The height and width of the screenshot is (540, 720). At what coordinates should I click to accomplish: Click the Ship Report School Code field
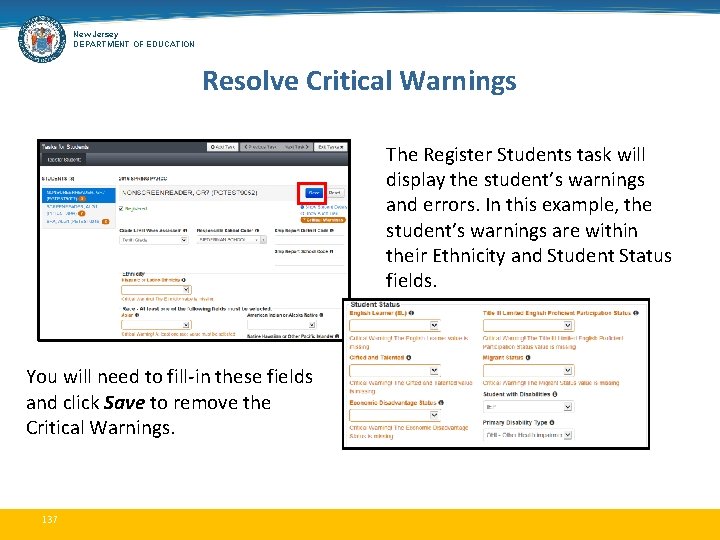click(x=309, y=260)
